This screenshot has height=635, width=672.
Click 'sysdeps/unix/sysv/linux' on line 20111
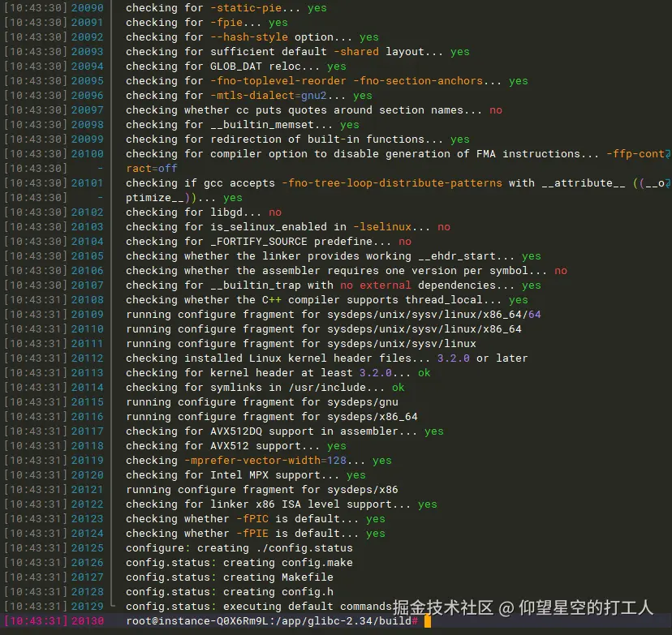[x=402, y=343]
